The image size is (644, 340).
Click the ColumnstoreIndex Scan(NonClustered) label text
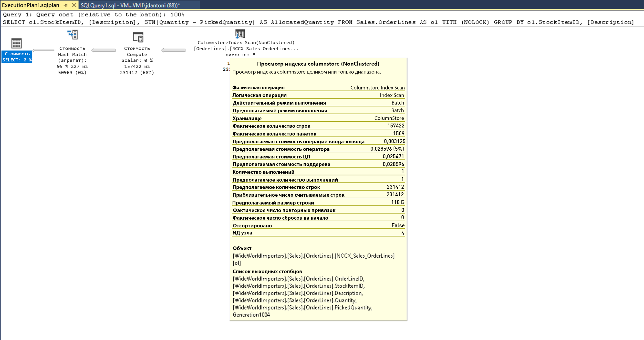pyautogui.click(x=246, y=43)
